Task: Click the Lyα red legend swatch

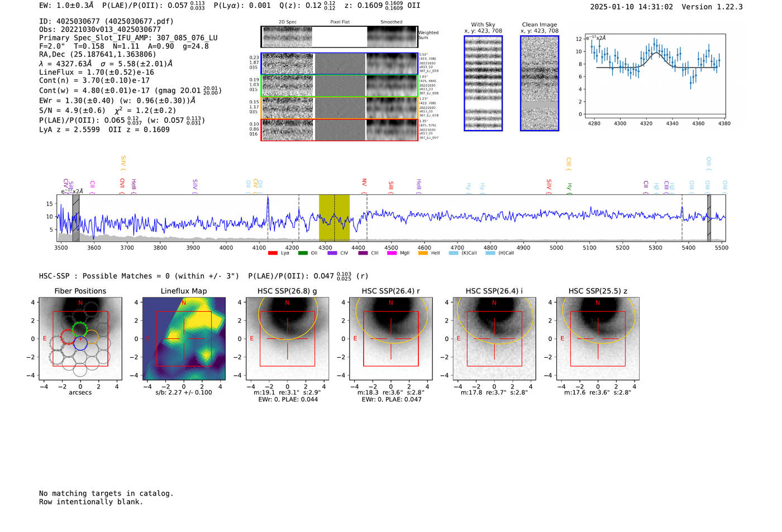Action: [273, 253]
